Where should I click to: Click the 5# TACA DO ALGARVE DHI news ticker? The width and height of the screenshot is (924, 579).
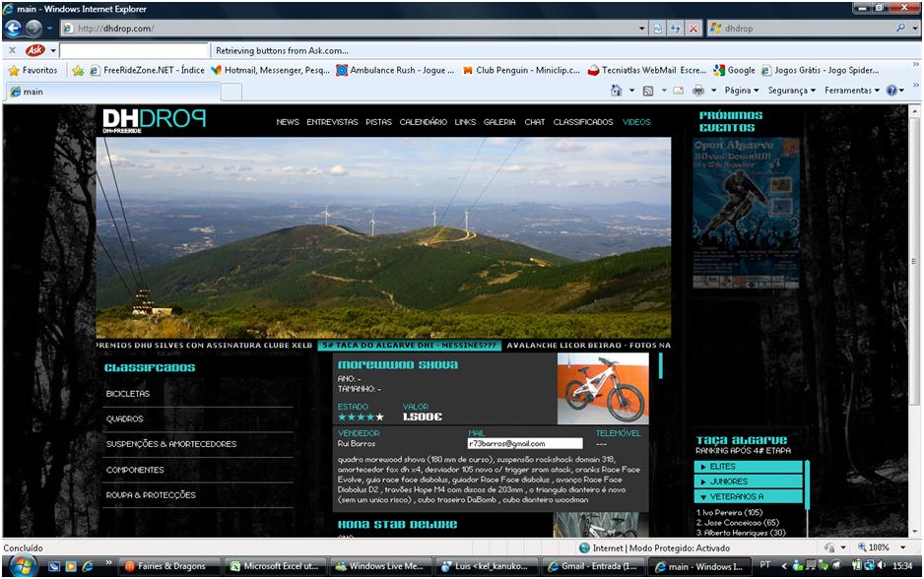[410, 346]
